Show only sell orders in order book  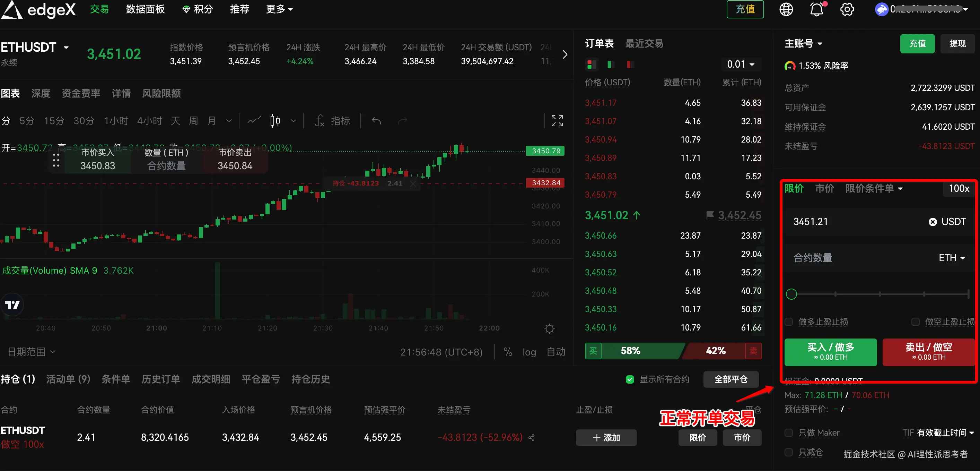point(630,65)
